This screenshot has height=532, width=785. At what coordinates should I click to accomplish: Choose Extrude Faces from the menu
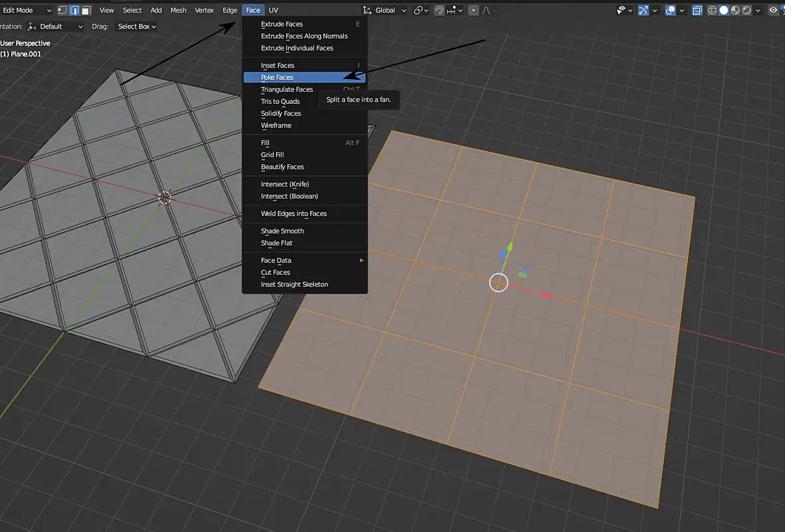[x=305, y=24]
